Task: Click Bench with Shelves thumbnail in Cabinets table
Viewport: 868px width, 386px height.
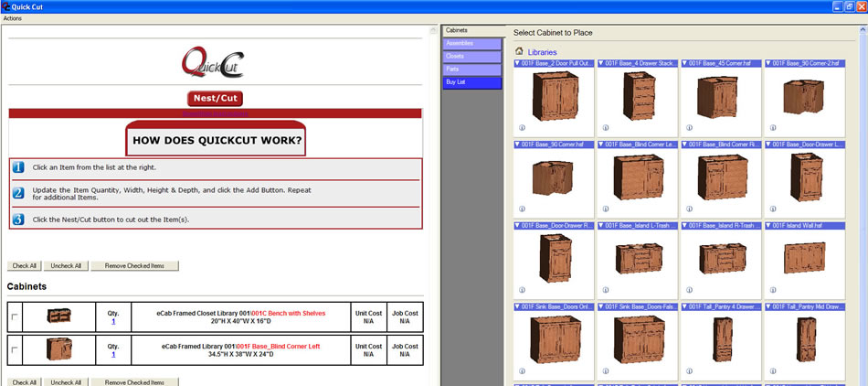Action: [x=58, y=316]
